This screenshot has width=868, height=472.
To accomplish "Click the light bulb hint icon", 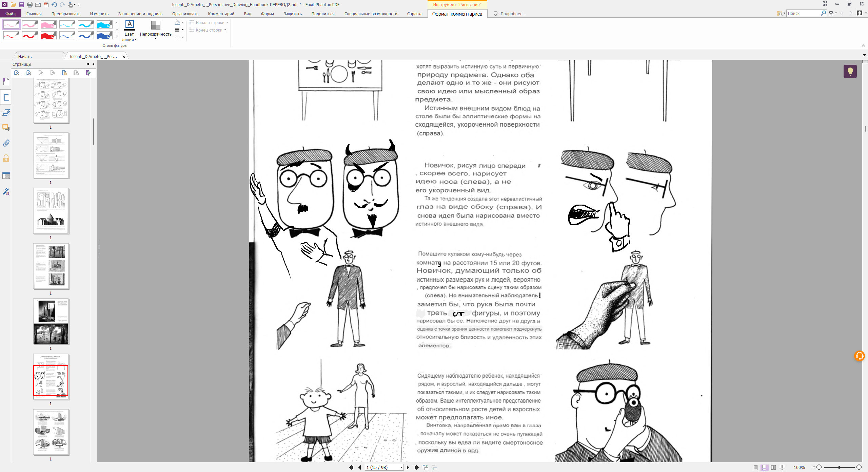I will [x=850, y=72].
